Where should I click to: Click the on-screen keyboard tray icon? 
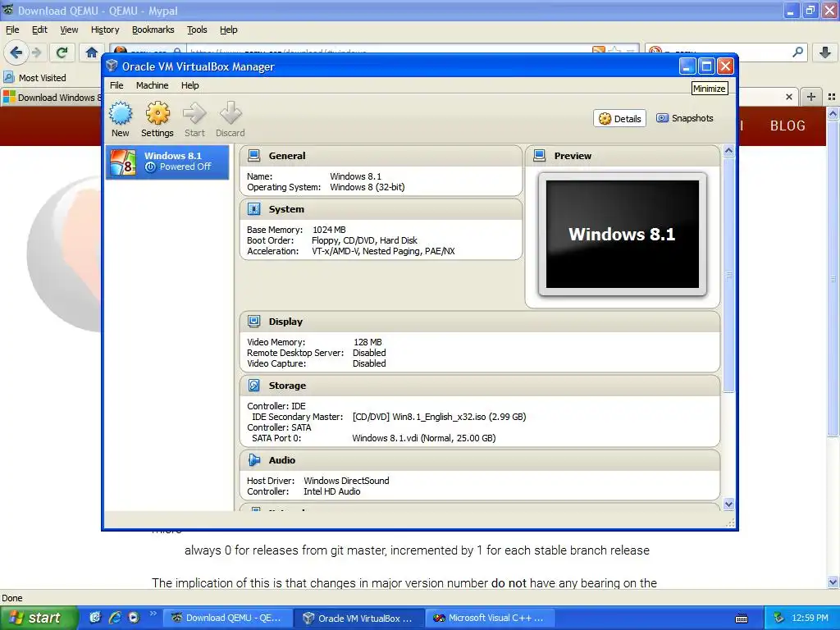point(742,619)
